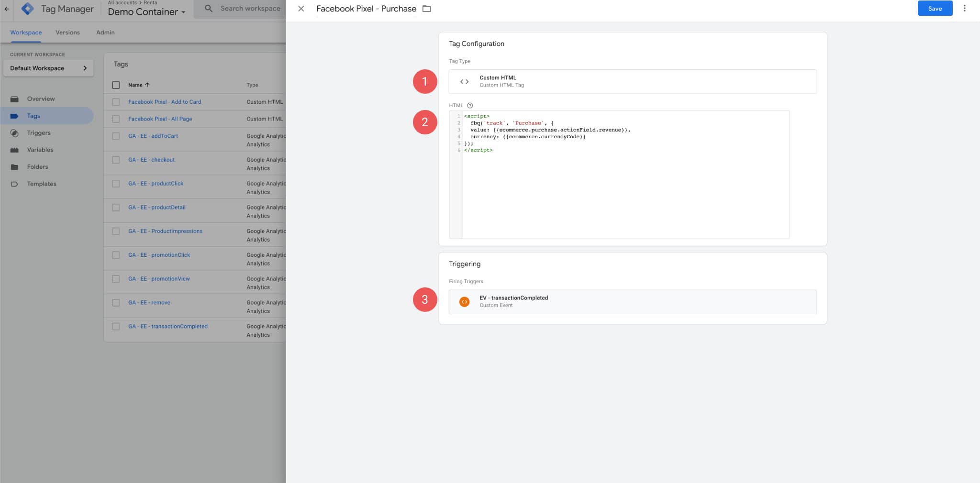Check the GA - EE - productClick row
Image resolution: width=980 pixels, height=483 pixels.
(116, 184)
